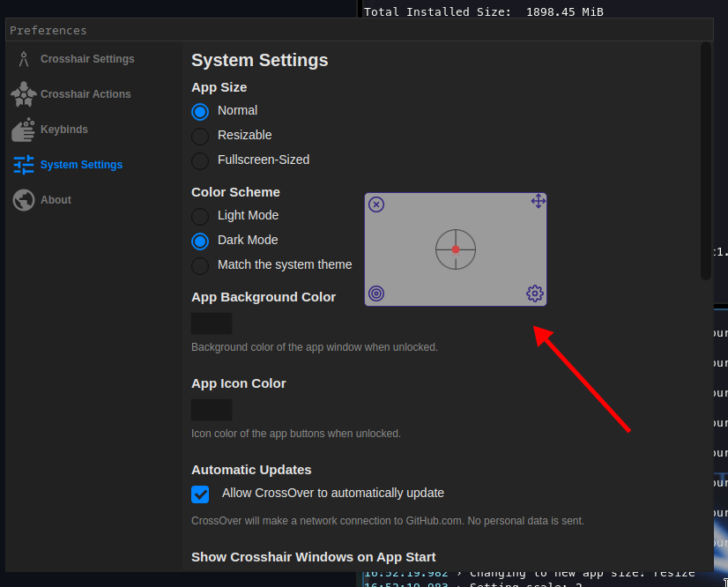Click the crosshair reticle in the preview

455,249
